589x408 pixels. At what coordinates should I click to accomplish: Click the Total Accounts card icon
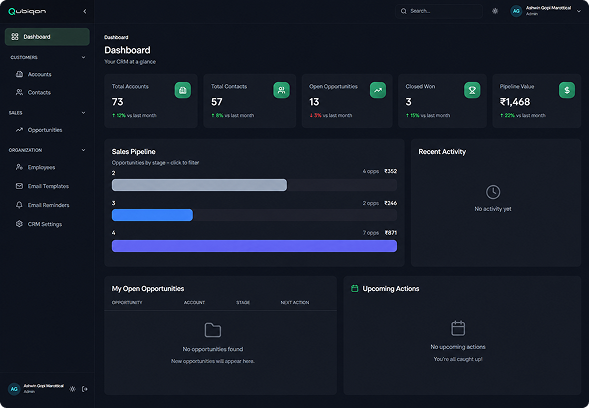pos(183,90)
